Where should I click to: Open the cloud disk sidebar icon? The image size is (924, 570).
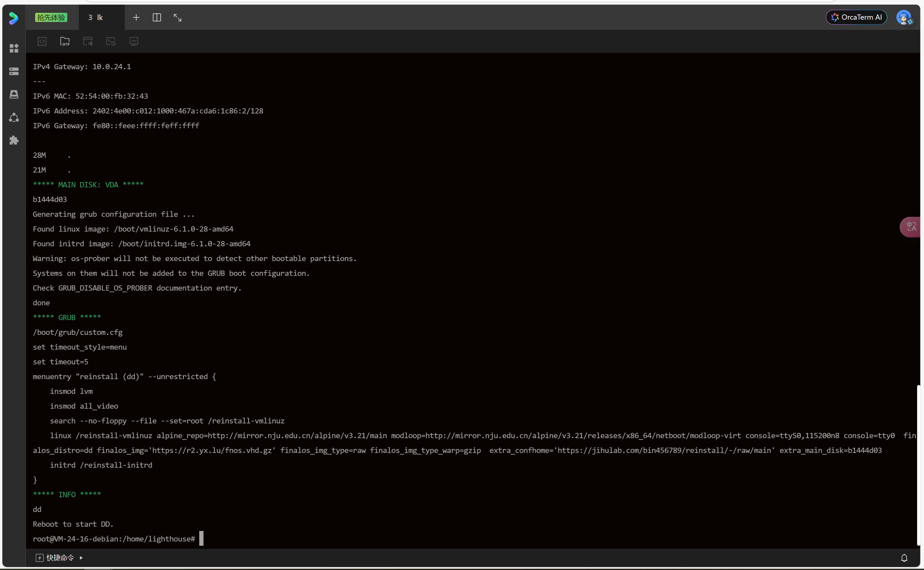click(14, 94)
